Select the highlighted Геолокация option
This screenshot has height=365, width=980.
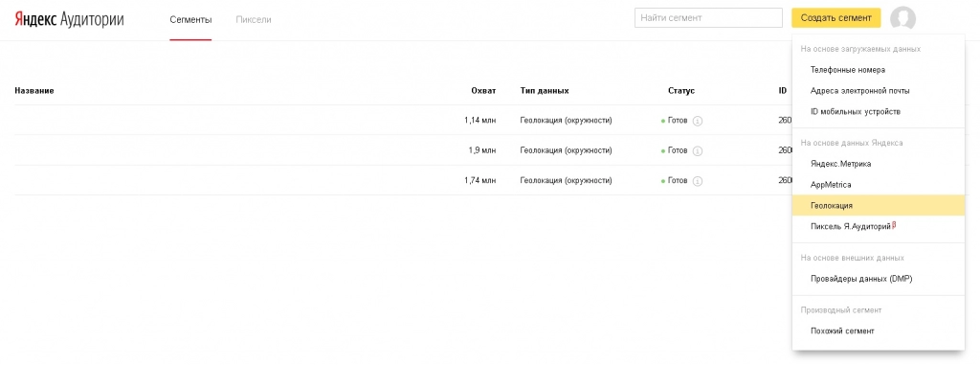coord(879,205)
